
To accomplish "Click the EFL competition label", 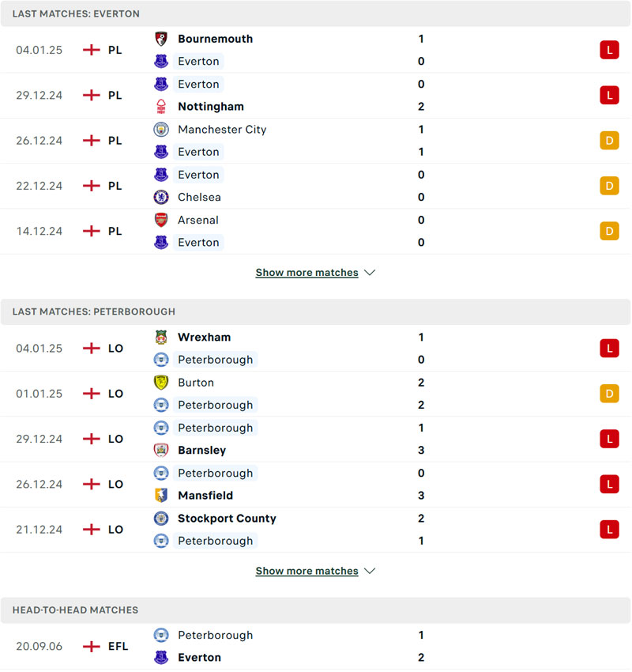I will [x=118, y=646].
